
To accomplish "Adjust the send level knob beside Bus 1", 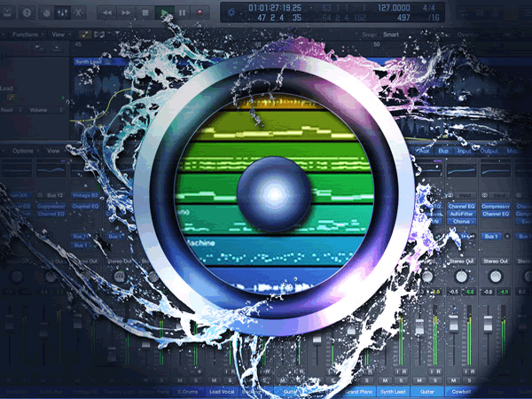I will (x=507, y=236).
